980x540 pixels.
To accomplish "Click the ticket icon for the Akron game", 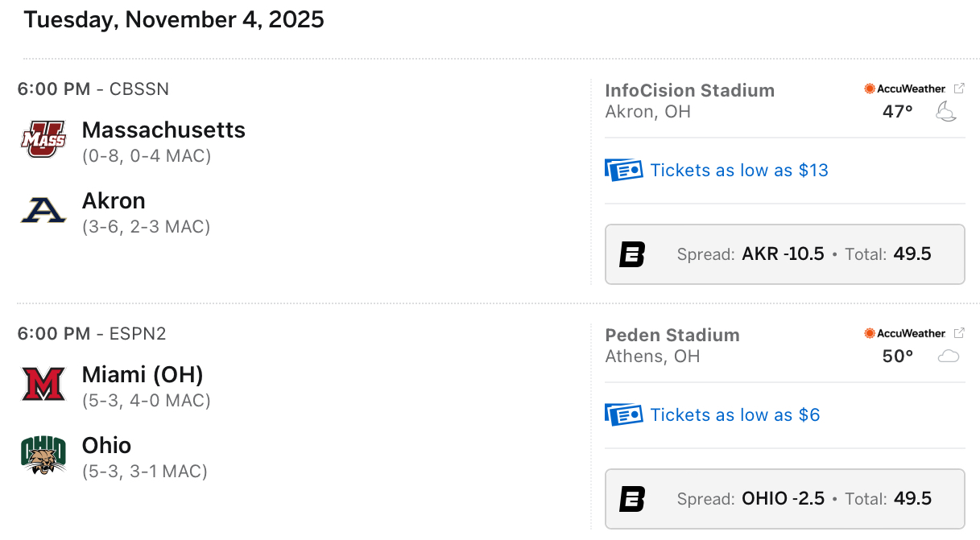I will (x=623, y=170).
